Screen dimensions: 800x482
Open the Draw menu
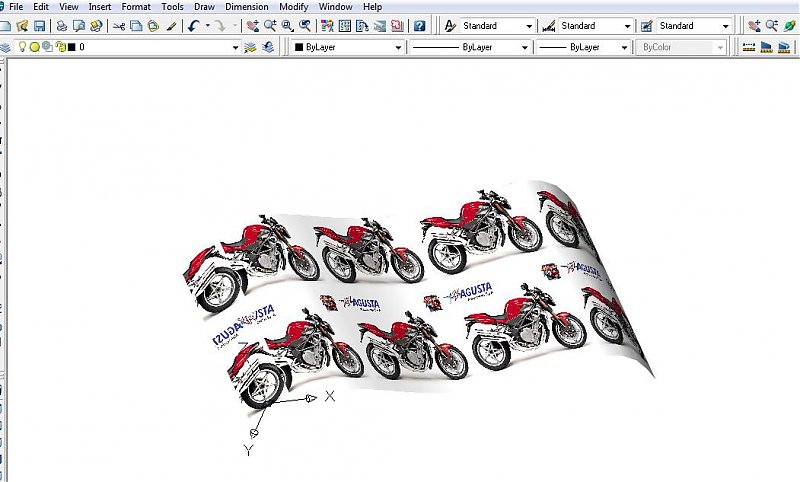point(204,7)
